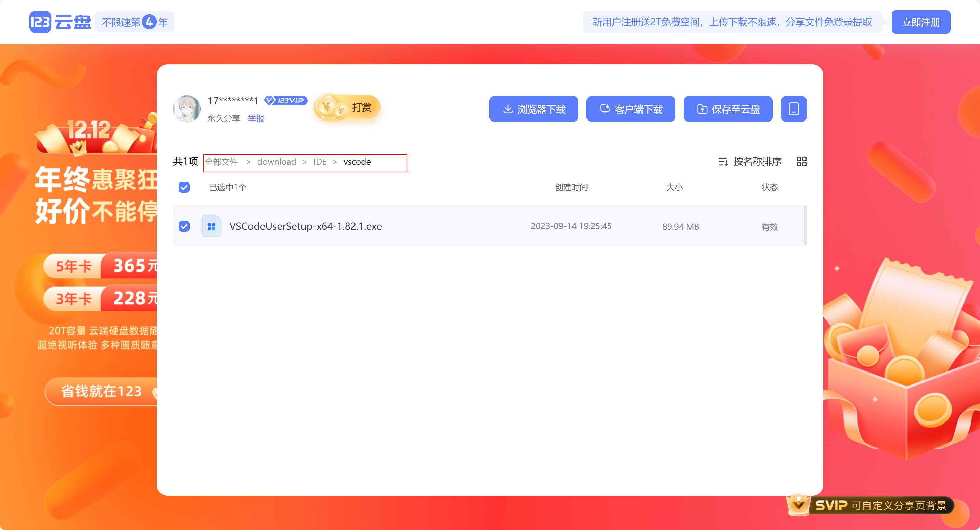Uncheck the select-all checkbox in header
980x530 pixels.
click(184, 187)
